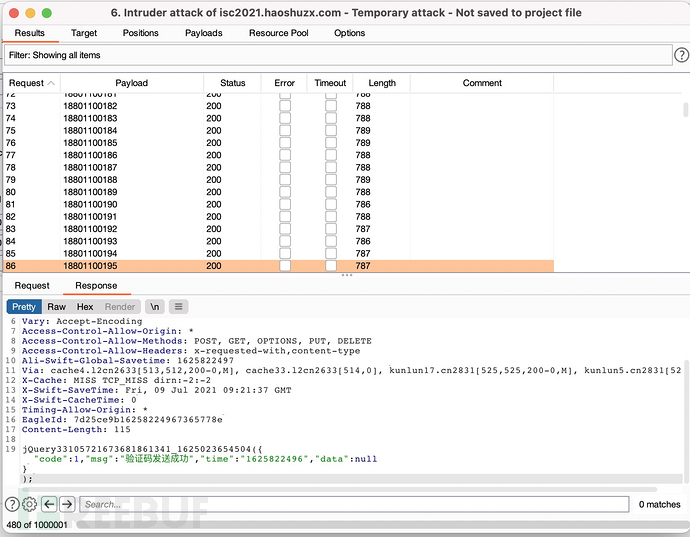690x537 pixels.
Task: Switch to the Payloads tab
Action: [x=204, y=33]
